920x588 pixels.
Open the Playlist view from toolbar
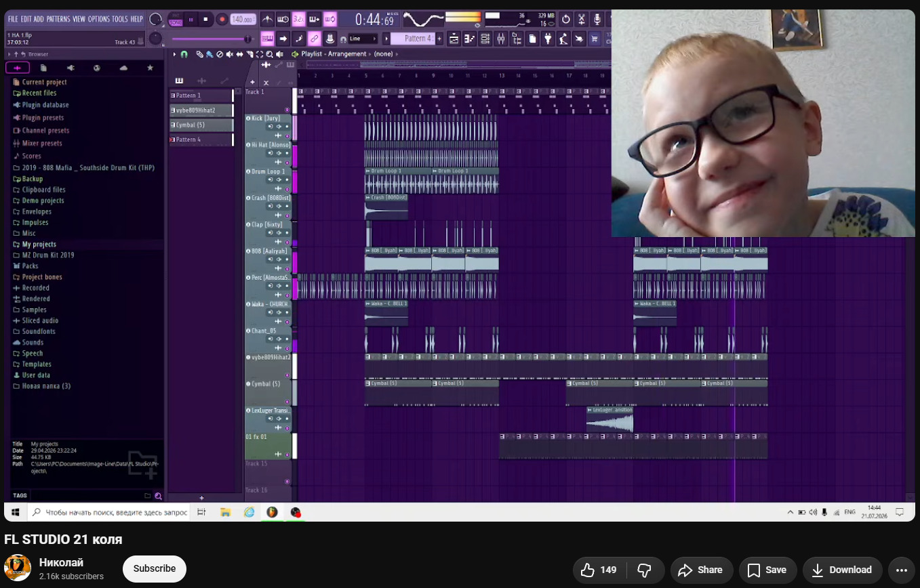pos(454,39)
